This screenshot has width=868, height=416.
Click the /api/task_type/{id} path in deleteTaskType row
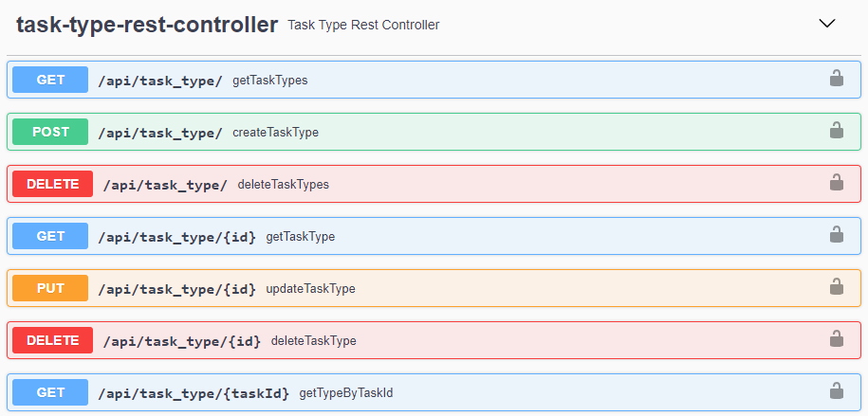tap(182, 341)
